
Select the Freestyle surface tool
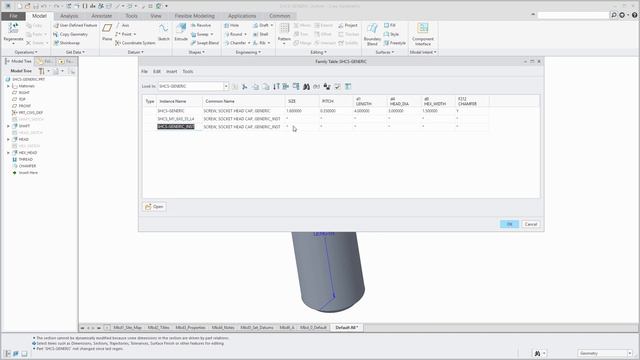(395, 43)
